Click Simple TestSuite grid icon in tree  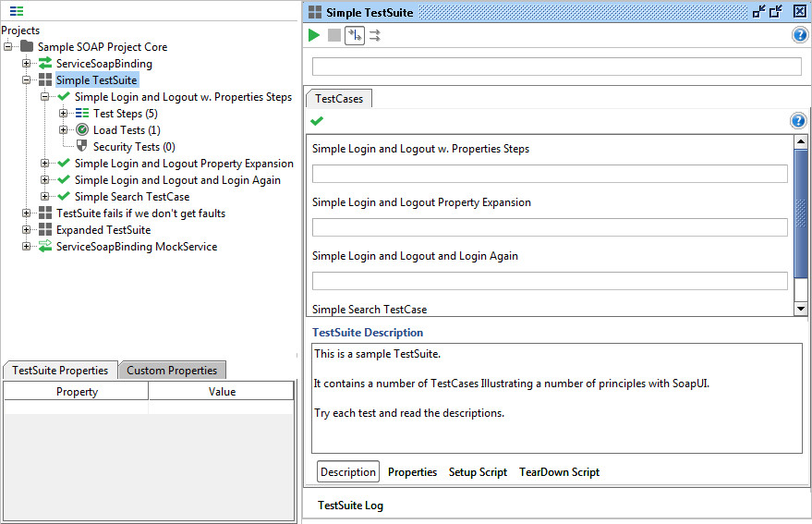(45, 79)
